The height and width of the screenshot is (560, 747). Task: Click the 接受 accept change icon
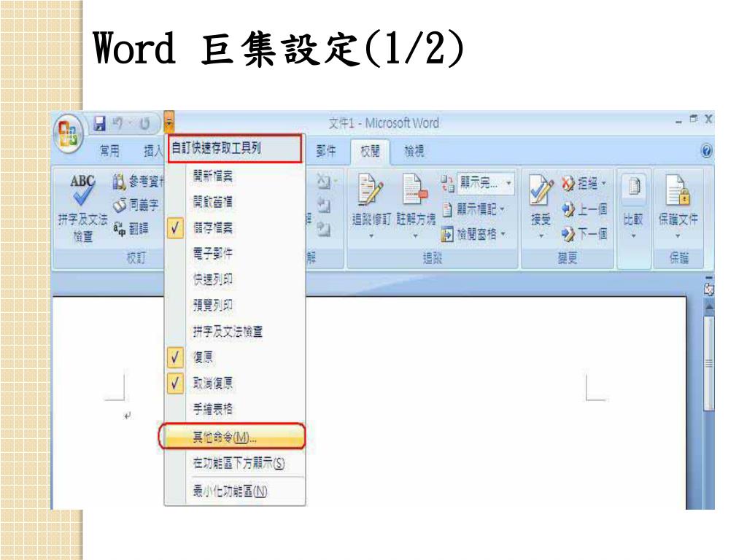(x=541, y=191)
